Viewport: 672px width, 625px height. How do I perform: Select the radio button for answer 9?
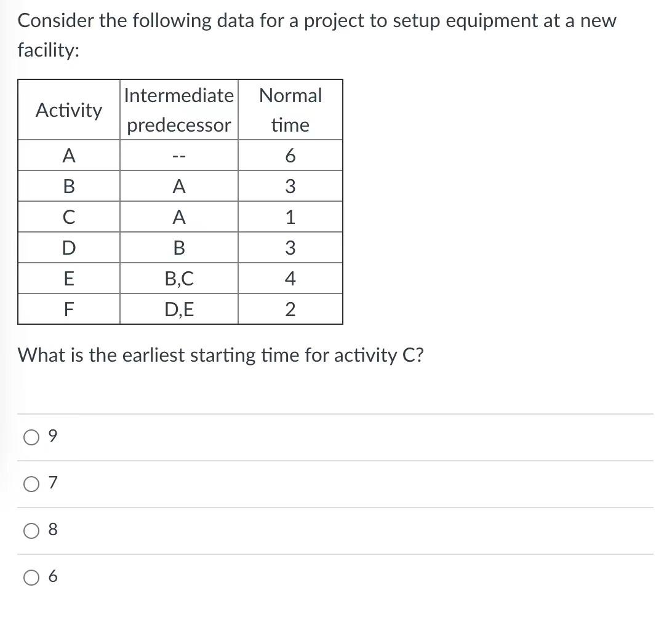pos(30,436)
